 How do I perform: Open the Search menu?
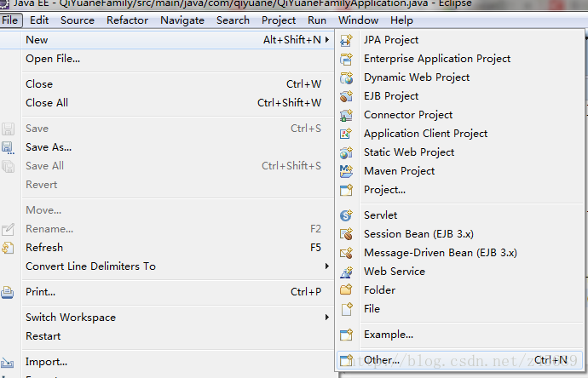[x=233, y=20]
